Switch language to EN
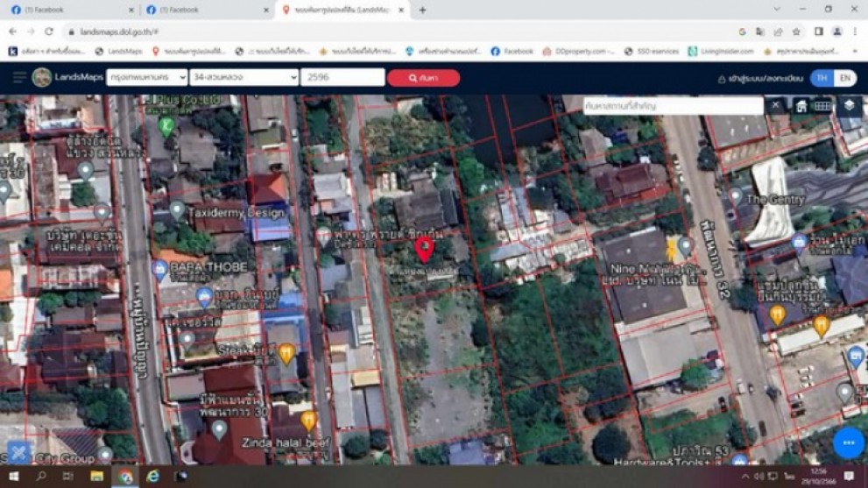Viewport: 868px width, 488px height. [844, 78]
